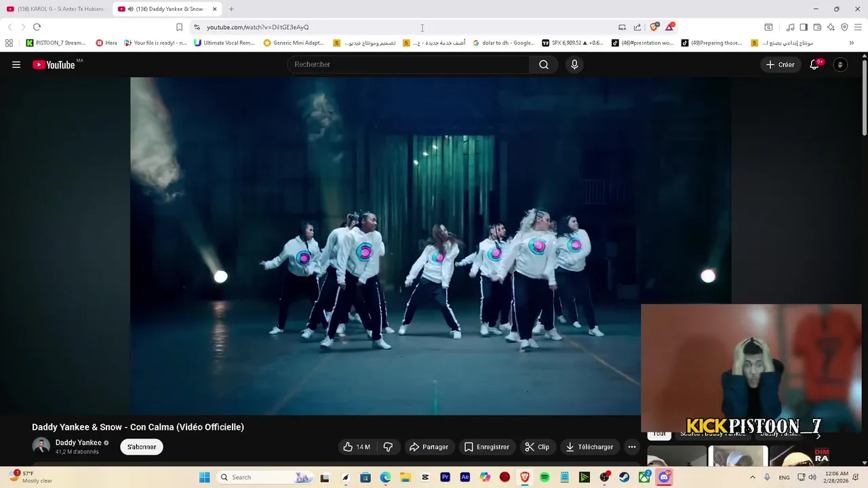Image resolution: width=868 pixels, height=488 pixels.
Task: Toggle the browser sidebar panel
Action: [804, 27]
